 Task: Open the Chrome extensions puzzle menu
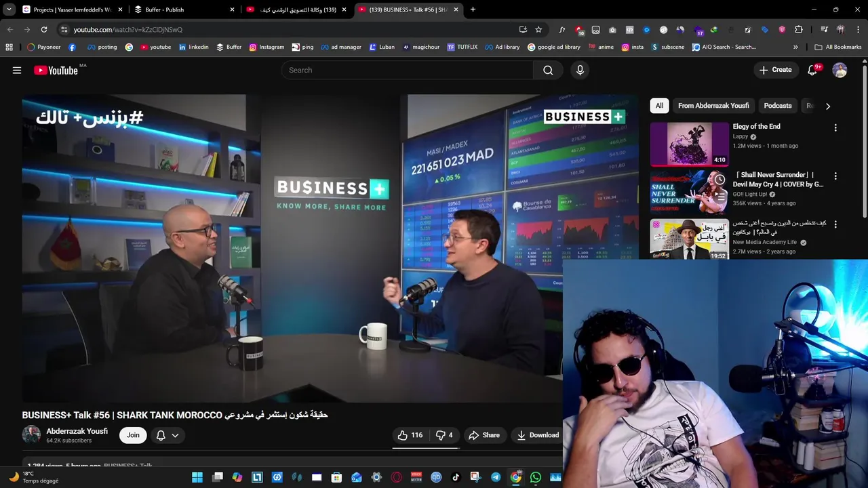pos(799,30)
